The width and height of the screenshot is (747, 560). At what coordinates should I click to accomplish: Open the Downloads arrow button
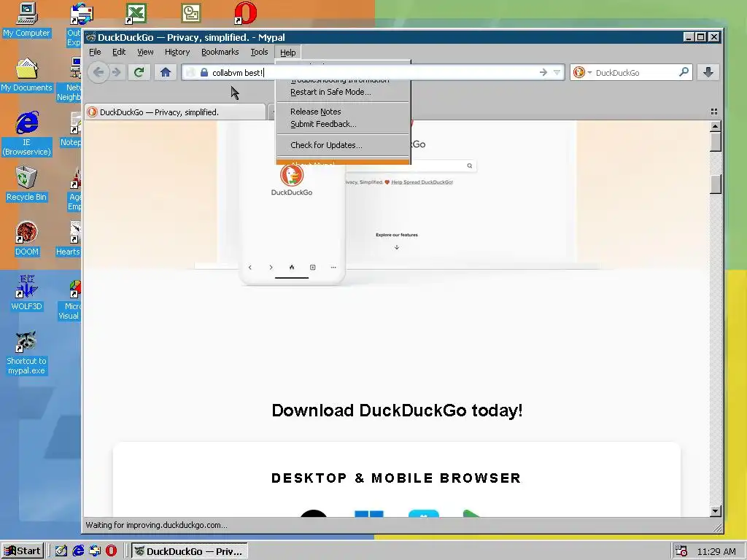708,72
